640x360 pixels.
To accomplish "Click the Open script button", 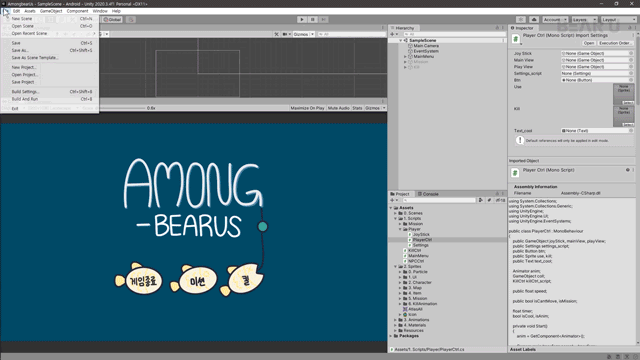I will point(589,43).
